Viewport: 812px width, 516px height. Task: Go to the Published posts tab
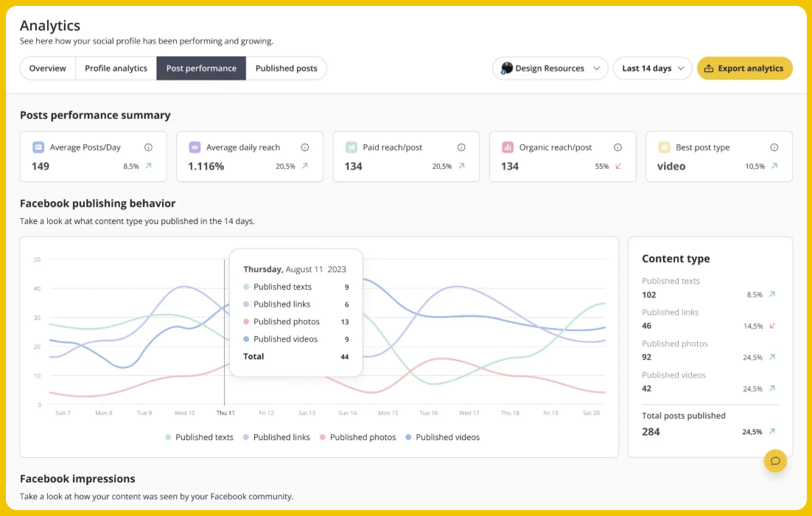[x=286, y=69]
